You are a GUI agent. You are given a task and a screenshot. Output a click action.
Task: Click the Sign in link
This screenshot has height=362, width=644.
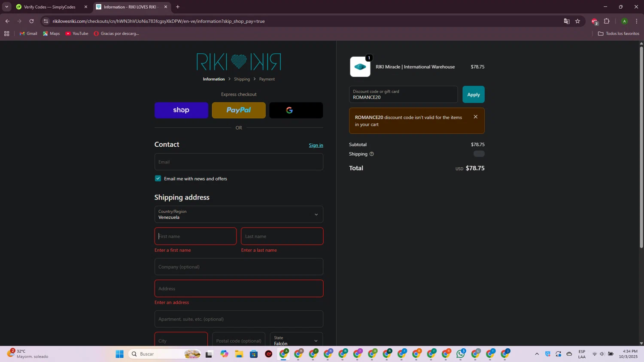point(316,145)
